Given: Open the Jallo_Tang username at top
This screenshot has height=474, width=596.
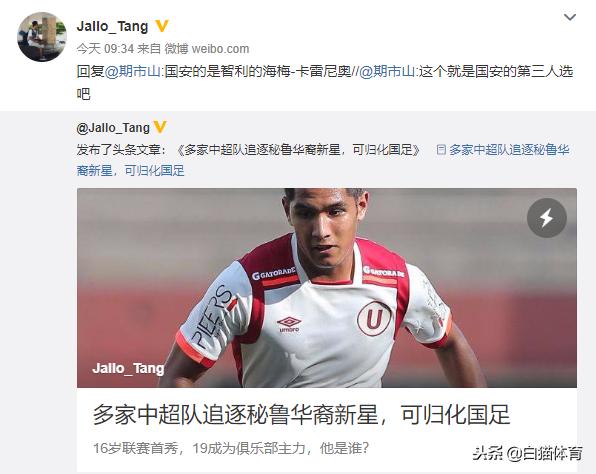Looking at the screenshot, I should click(112, 26).
